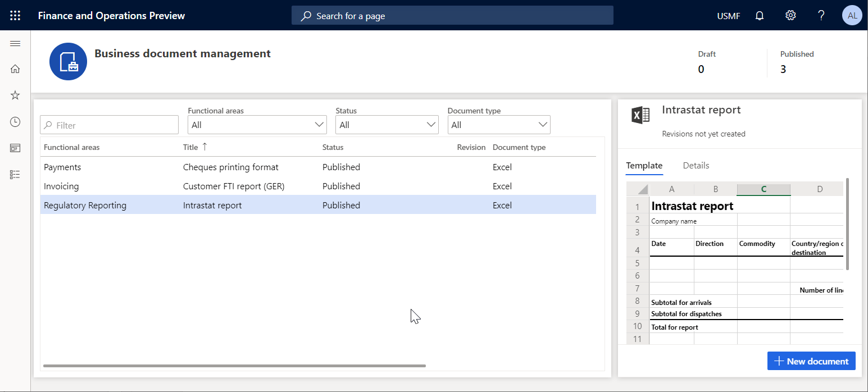Select column A header in template
868x392 pixels.
tap(671, 189)
